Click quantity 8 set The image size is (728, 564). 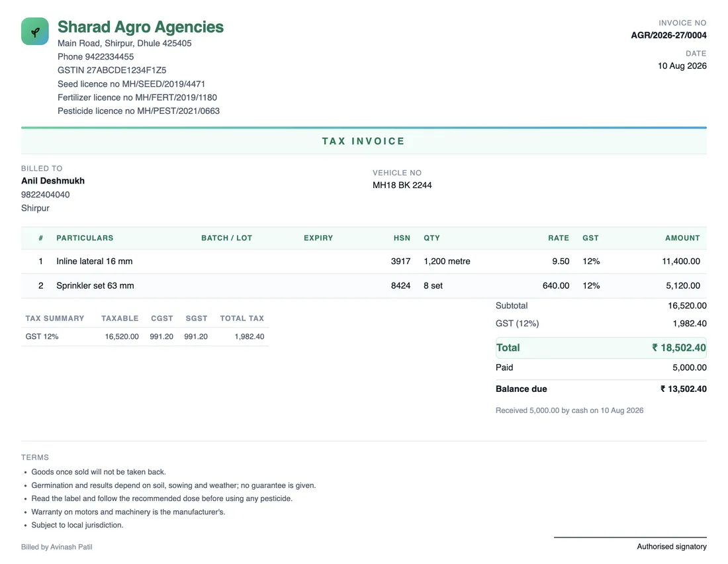(433, 286)
